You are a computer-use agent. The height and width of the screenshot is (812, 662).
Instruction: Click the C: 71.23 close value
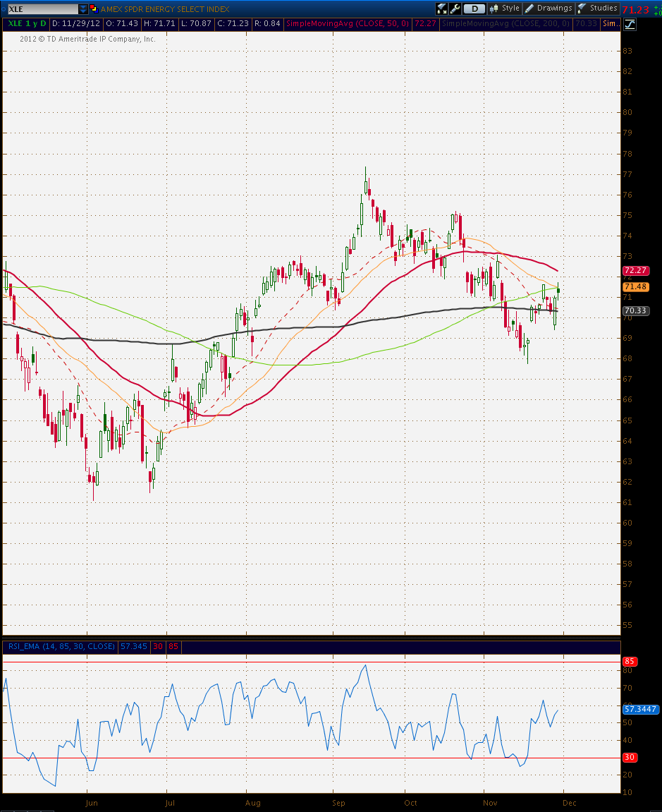tap(233, 24)
